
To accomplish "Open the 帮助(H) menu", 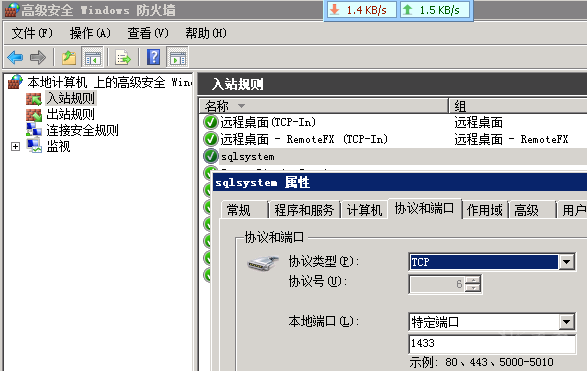I will click(x=206, y=33).
